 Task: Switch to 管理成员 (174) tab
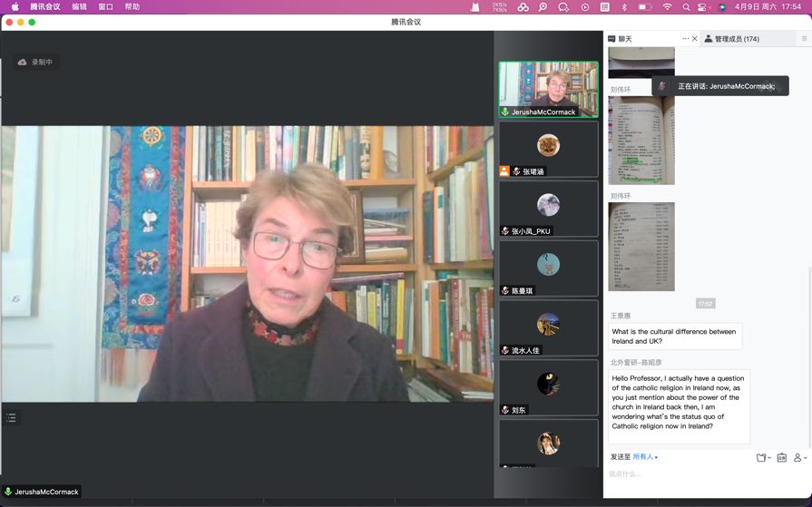coord(737,39)
